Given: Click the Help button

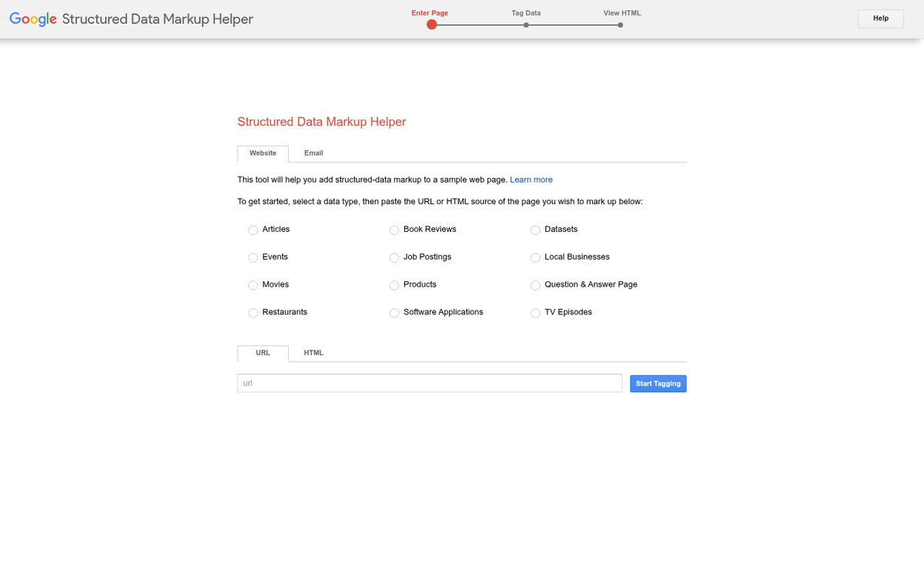Looking at the screenshot, I should [x=880, y=18].
